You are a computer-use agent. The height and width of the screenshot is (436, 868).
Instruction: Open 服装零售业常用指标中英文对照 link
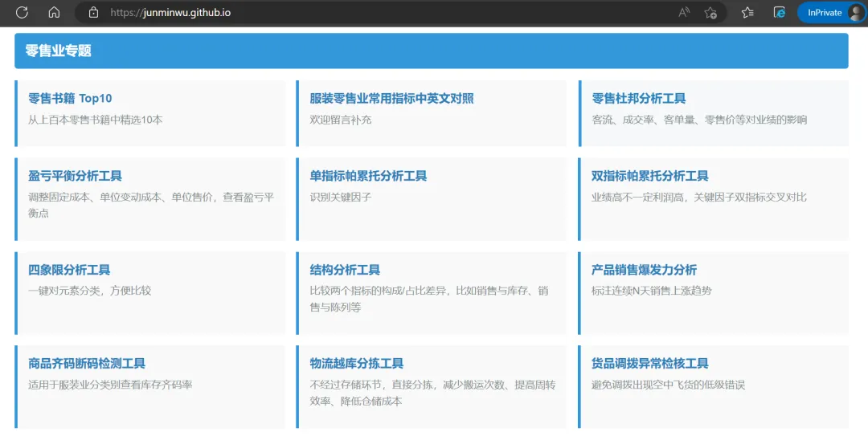point(391,99)
